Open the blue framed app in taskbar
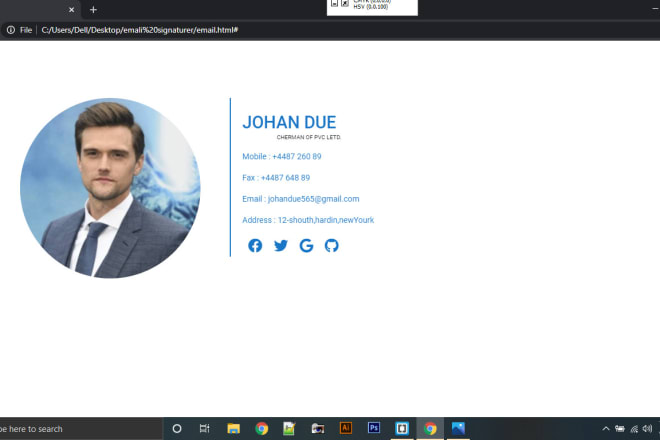Screen dimensions: 660x440 coord(402,429)
